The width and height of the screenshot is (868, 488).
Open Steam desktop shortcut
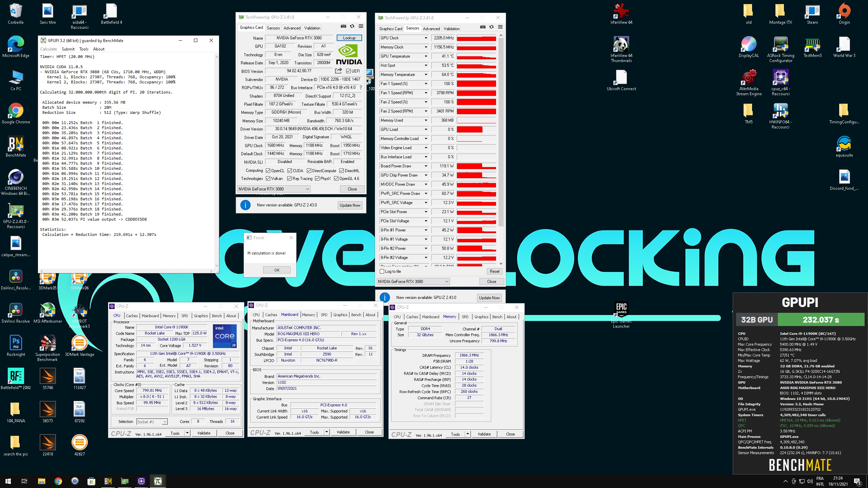coord(812,14)
